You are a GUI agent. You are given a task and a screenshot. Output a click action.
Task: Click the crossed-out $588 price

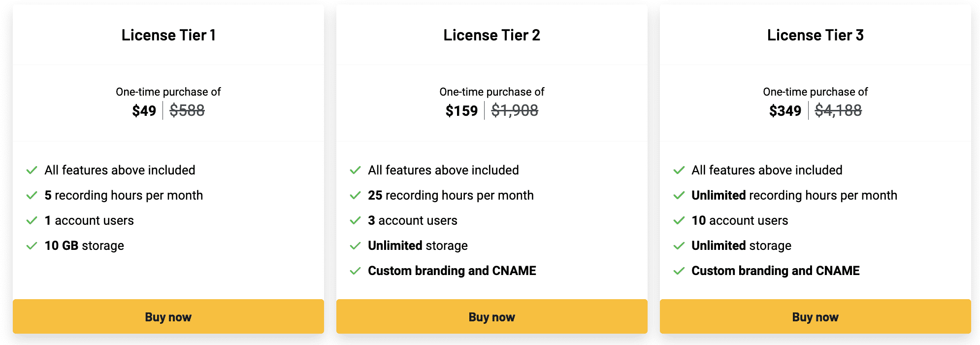coord(187,110)
